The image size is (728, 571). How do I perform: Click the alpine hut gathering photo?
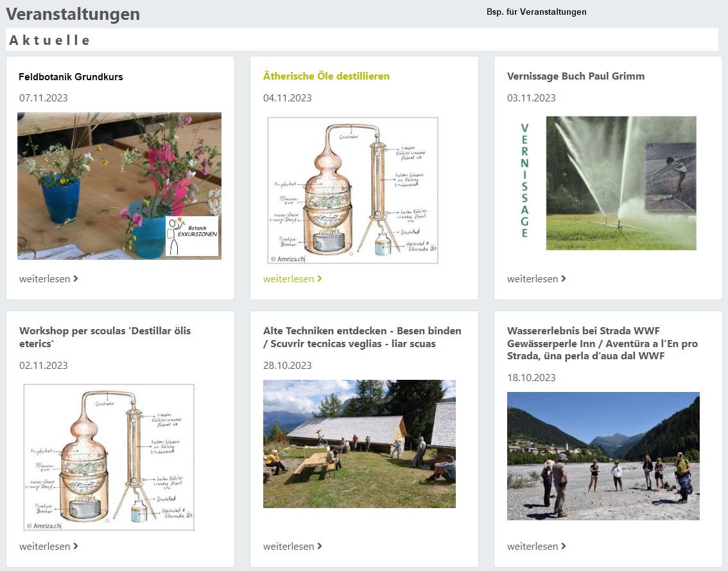tap(359, 443)
